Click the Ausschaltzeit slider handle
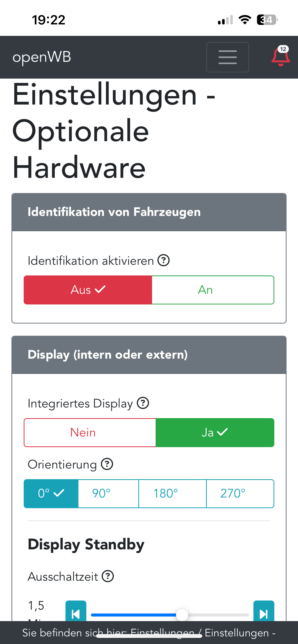Image resolution: width=298 pixels, height=644 pixels. click(182, 615)
